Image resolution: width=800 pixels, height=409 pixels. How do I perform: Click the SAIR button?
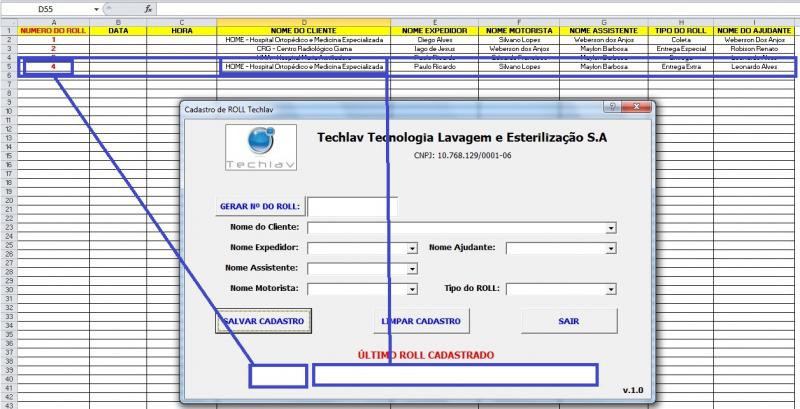[569, 321]
